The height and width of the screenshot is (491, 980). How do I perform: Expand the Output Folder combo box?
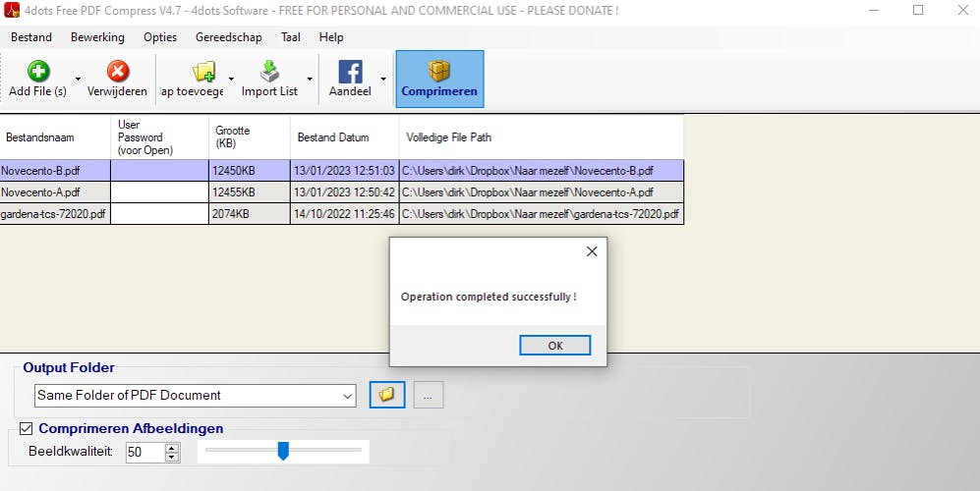click(x=348, y=396)
